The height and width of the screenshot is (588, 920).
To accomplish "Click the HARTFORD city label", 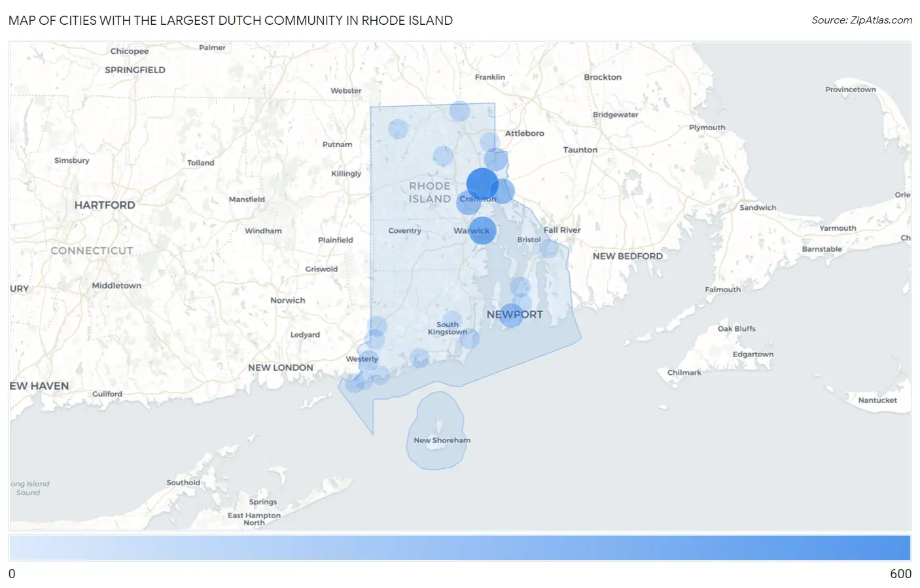I will coord(105,205).
